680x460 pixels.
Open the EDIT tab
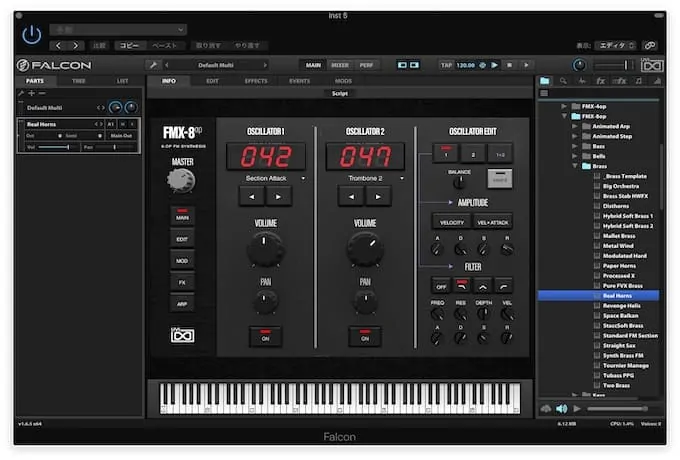point(212,81)
